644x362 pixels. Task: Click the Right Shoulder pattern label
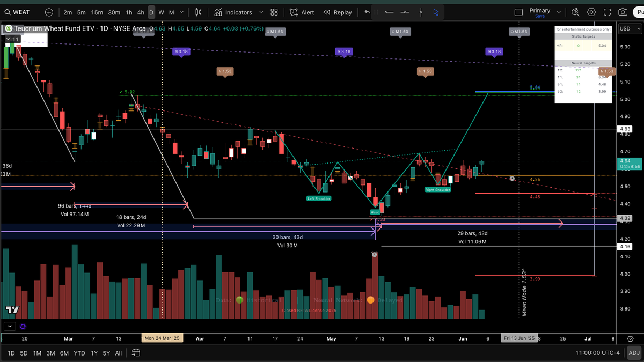437,190
